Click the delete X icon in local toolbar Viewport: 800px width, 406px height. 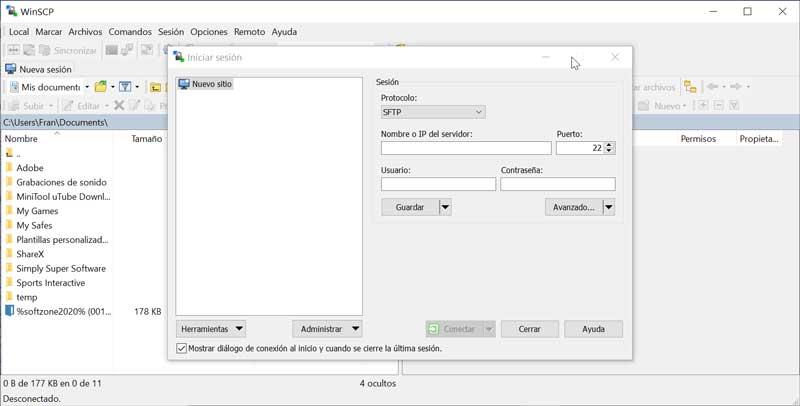119,106
